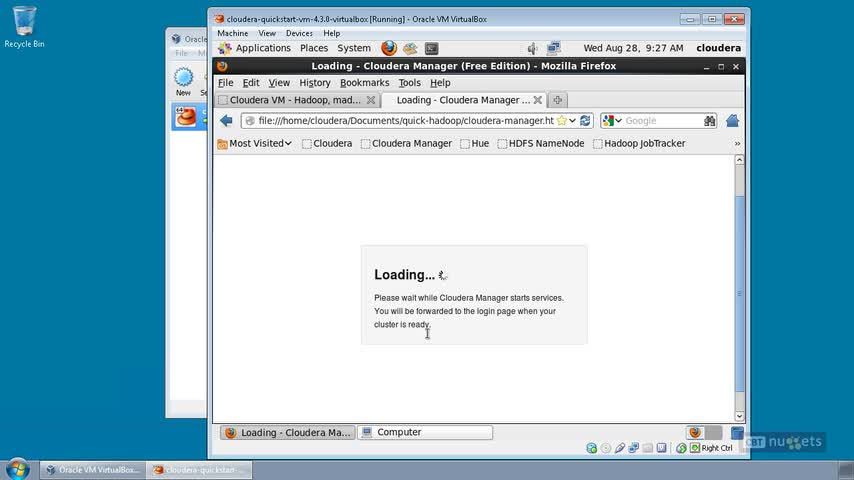Open the Hue bookmark
Viewport: 854px width, 480px height.
(474, 144)
